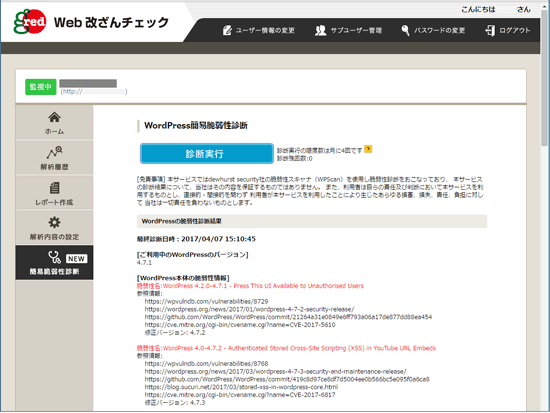Click the パスワードの変更 key icon
The image size is (550, 413).
click(405, 31)
